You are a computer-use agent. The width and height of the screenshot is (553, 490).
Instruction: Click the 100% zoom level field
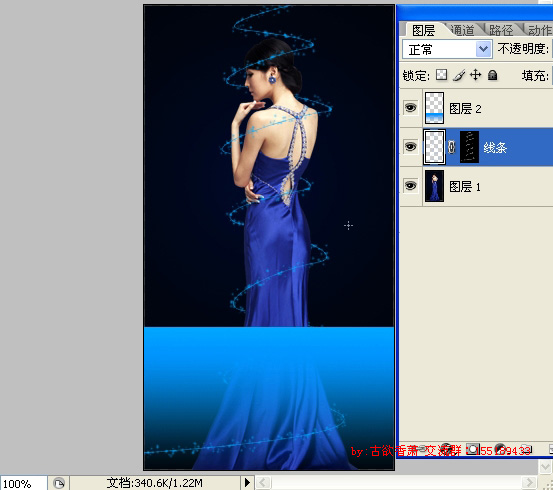click(x=24, y=483)
